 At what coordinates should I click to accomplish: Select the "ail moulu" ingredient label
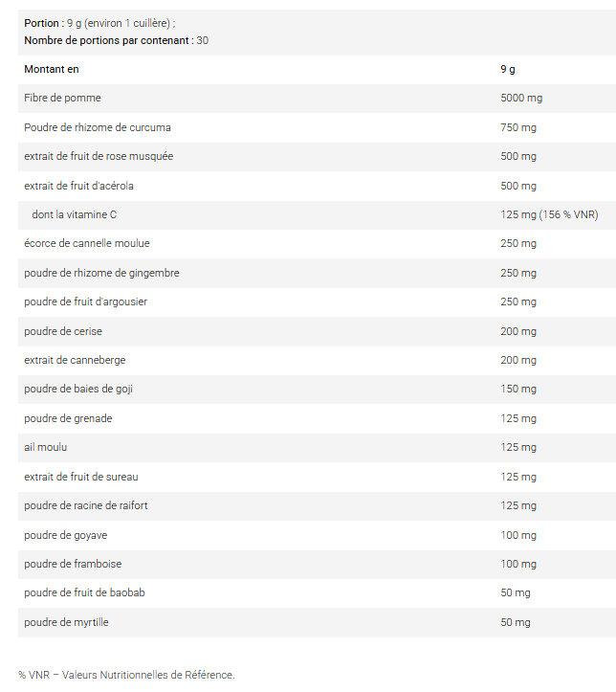point(46,447)
